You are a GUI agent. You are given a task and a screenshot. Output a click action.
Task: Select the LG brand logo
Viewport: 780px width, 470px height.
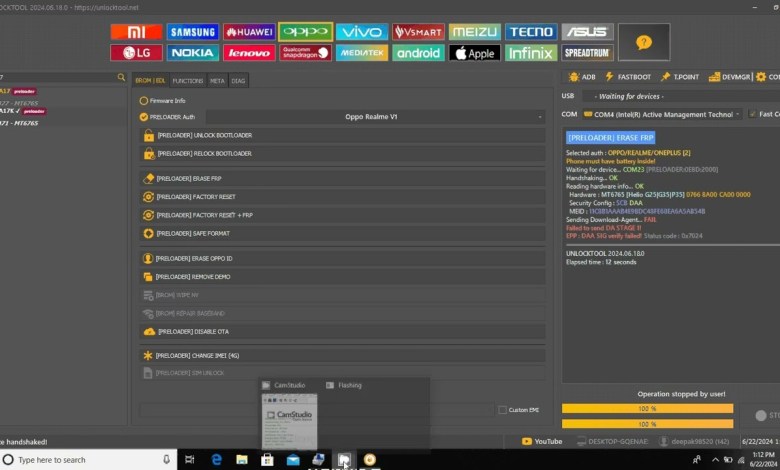click(x=136, y=53)
